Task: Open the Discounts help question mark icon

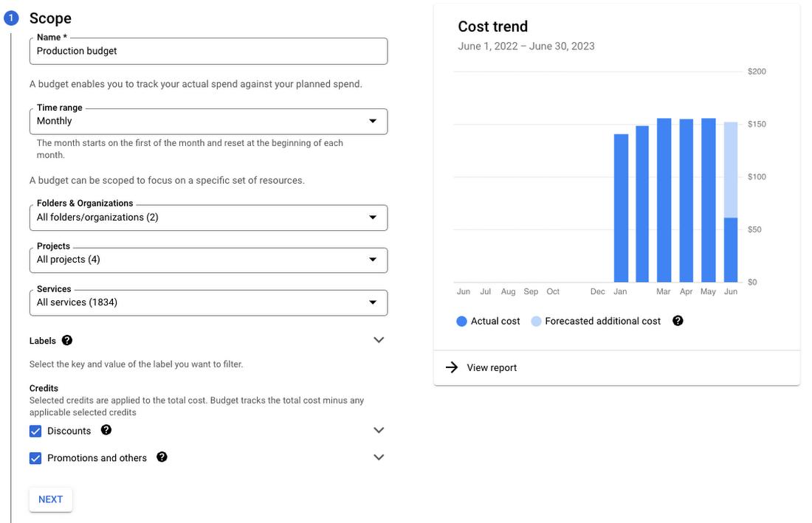Action: tap(106, 430)
